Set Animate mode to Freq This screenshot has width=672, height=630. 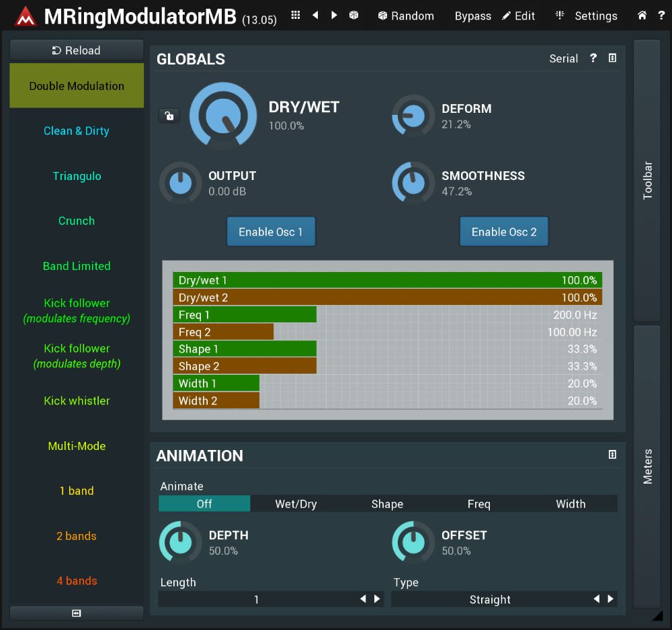[478, 504]
